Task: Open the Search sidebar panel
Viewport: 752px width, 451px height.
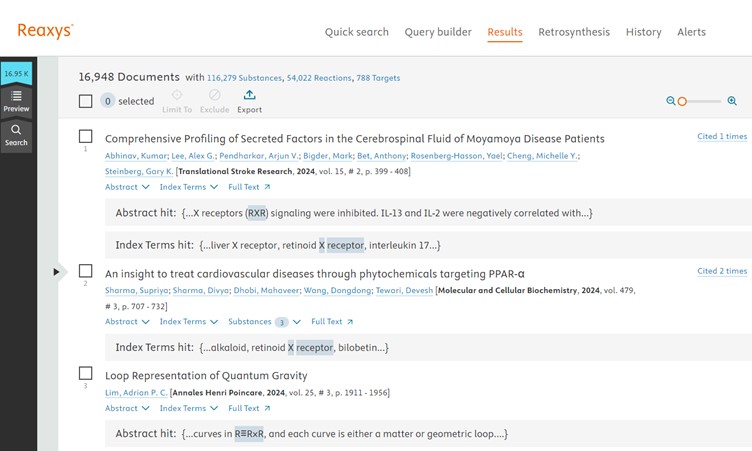Action: (16, 135)
